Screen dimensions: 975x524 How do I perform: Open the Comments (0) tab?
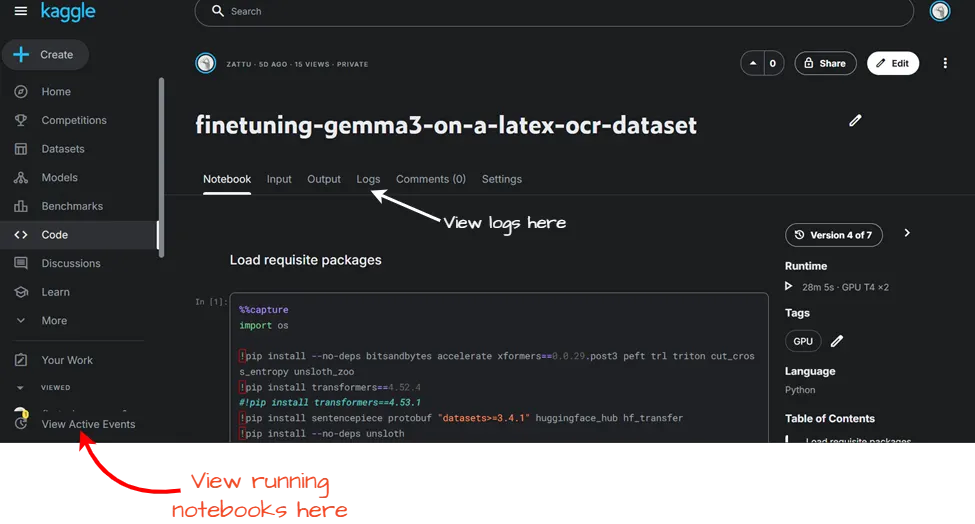pos(430,179)
